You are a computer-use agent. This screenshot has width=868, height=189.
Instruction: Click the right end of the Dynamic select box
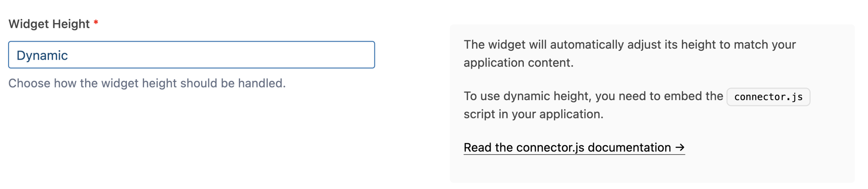tap(363, 55)
